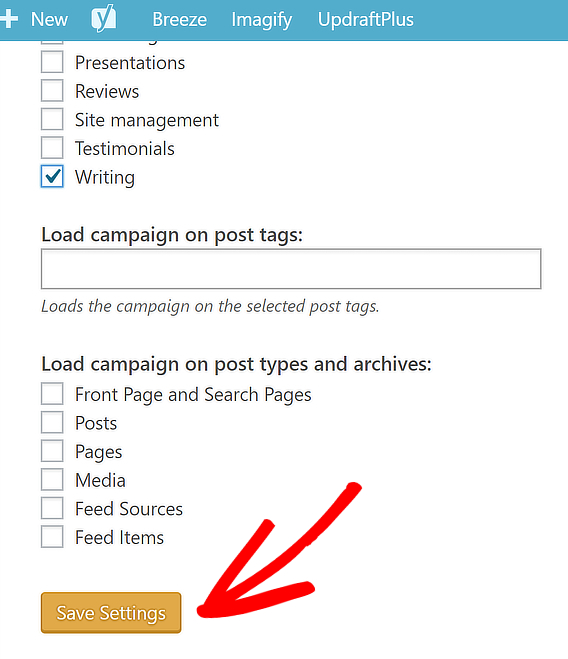Uncheck the Writing category checkbox
Viewport: 568px width, 659px height.
coord(52,177)
